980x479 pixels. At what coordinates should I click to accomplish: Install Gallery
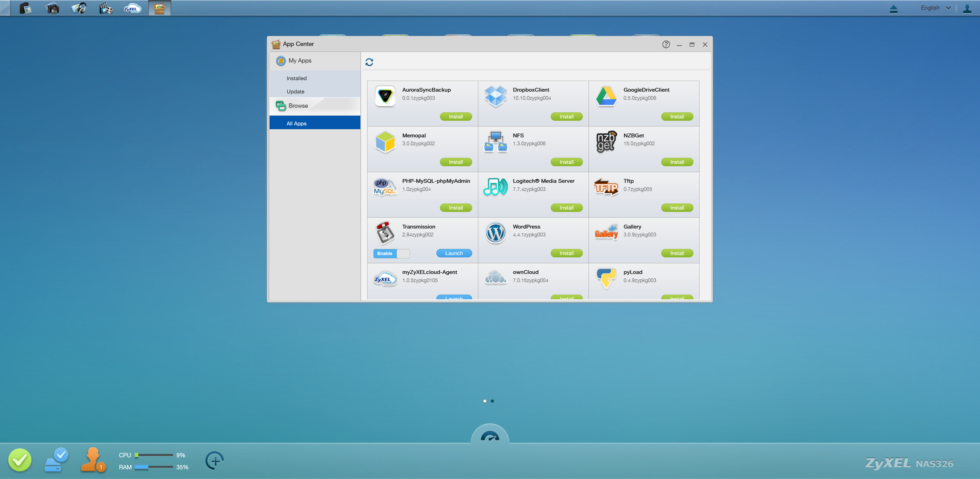pos(677,253)
